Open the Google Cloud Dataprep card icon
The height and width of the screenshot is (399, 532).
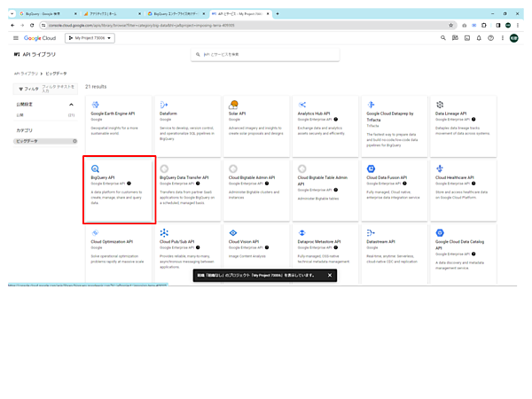click(x=372, y=105)
